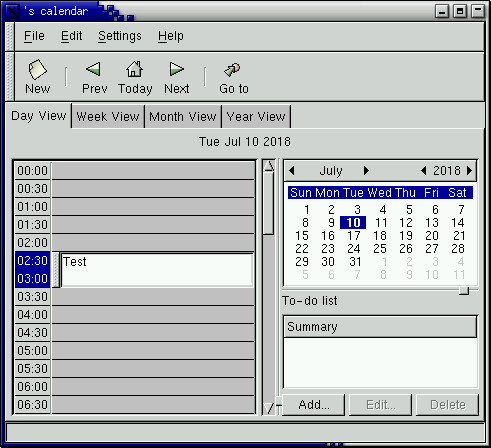Viewport: 491px width, 448px height.
Task: Select the Year View tab
Action: click(x=256, y=117)
